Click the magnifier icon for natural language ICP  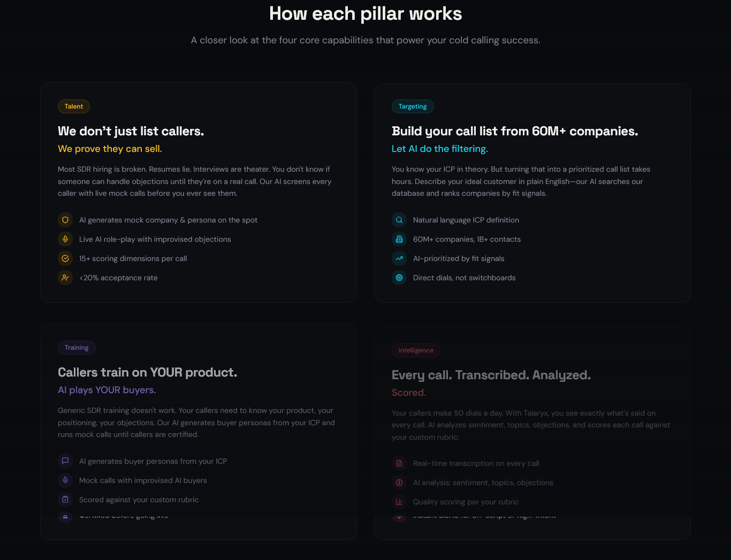(399, 220)
